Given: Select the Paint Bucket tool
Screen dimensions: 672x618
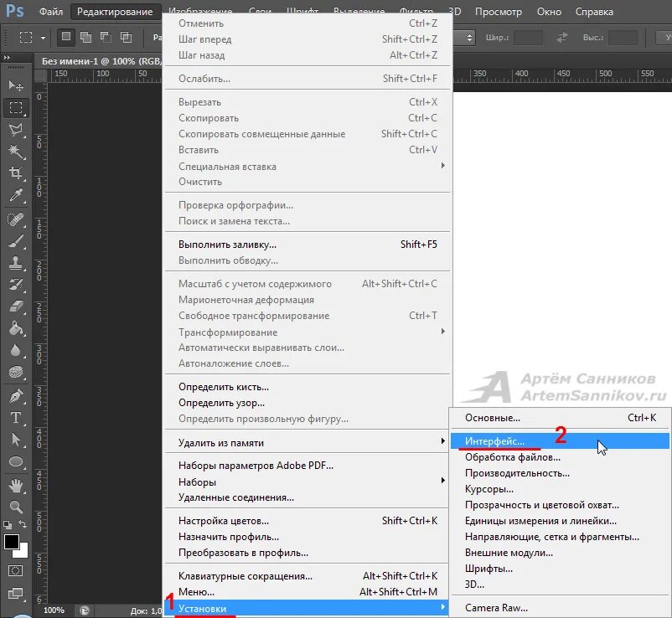Looking at the screenshot, I should (16, 328).
